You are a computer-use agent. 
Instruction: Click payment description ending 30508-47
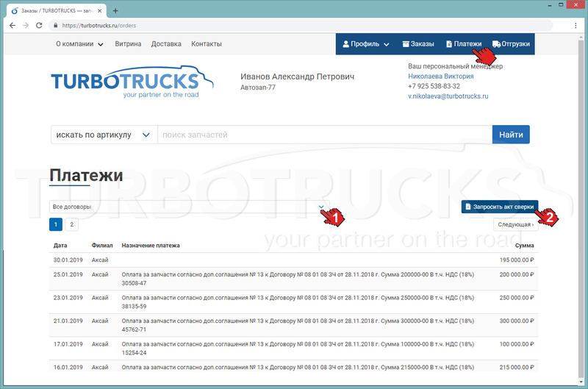coord(298,279)
